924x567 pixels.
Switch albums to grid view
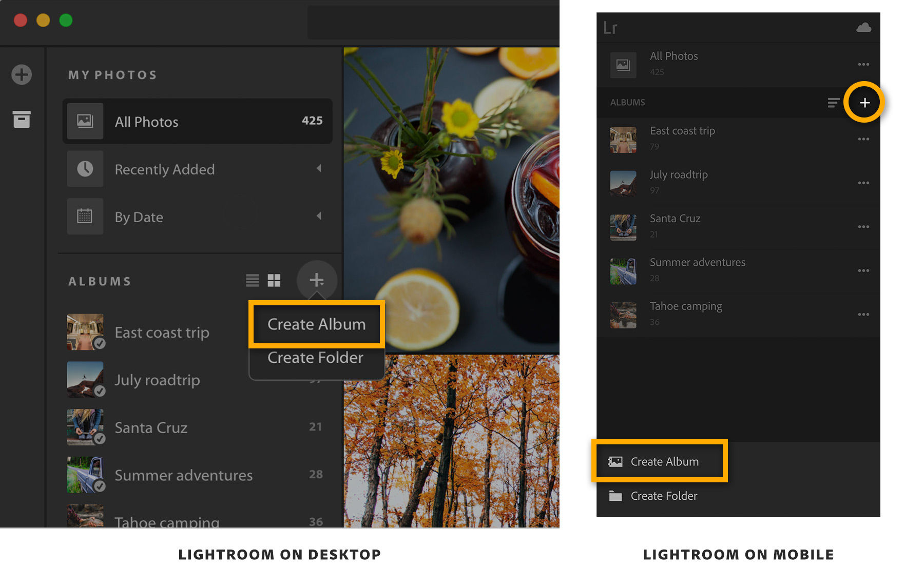(x=275, y=280)
